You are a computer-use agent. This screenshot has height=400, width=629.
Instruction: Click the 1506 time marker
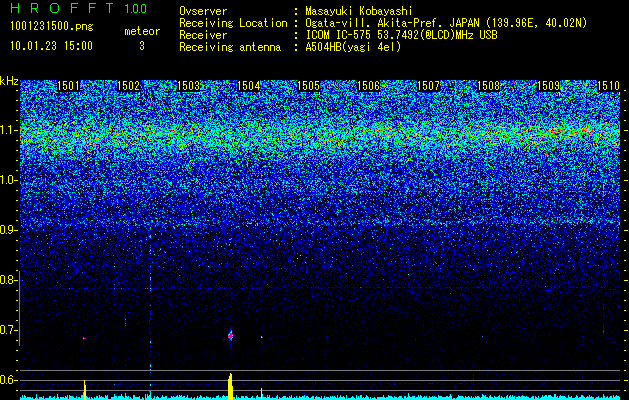(369, 86)
